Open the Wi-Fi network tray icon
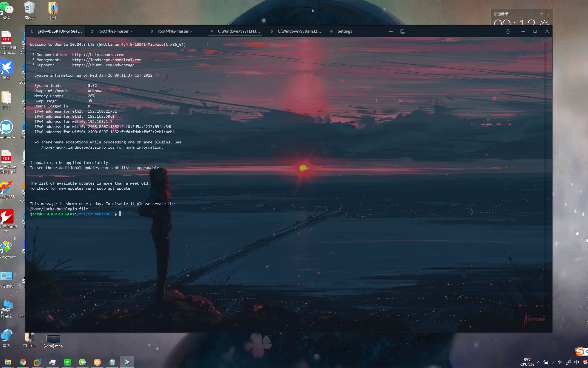Image resolution: width=588 pixels, height=368 pixels. click(x=554, y=362)
